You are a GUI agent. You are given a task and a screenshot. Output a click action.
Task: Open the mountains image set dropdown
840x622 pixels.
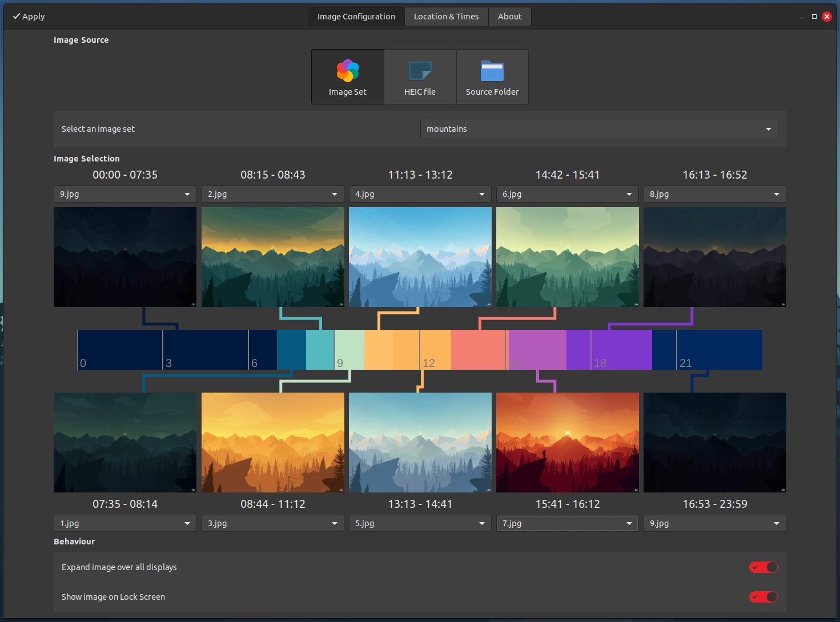pos(598,129)
